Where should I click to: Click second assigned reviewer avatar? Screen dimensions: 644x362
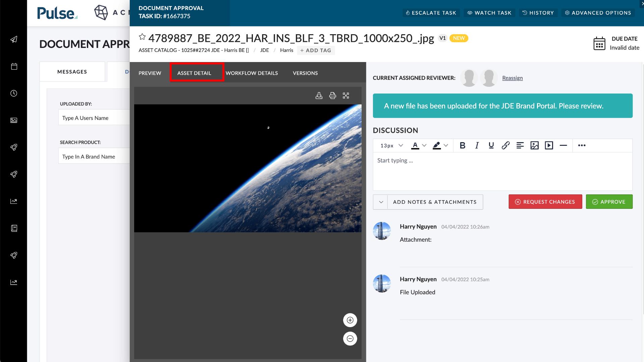(489, 78)
